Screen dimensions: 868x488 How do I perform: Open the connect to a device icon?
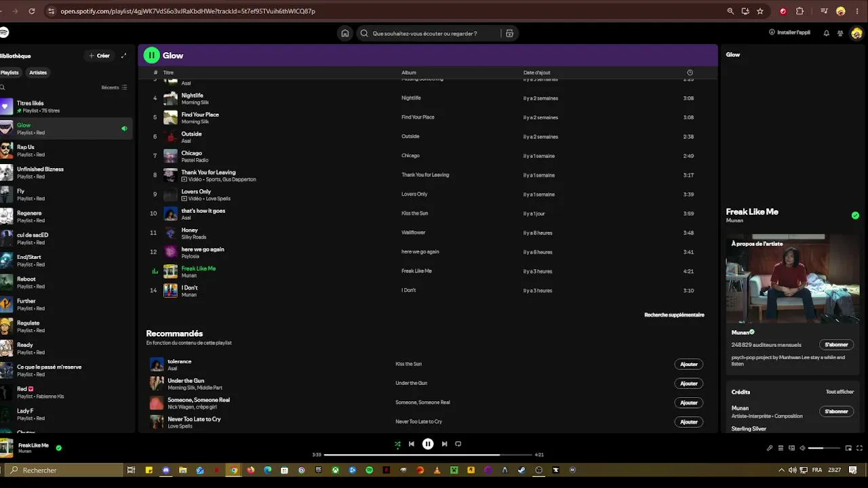791,448
